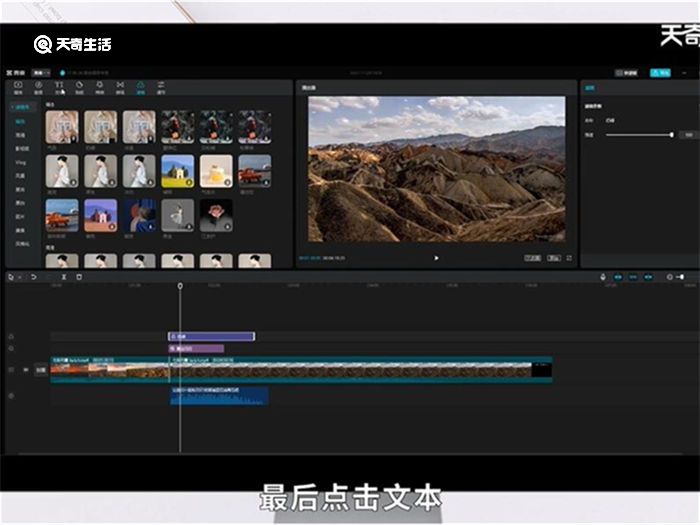Click the timeline playhead marker

point(180,285)
